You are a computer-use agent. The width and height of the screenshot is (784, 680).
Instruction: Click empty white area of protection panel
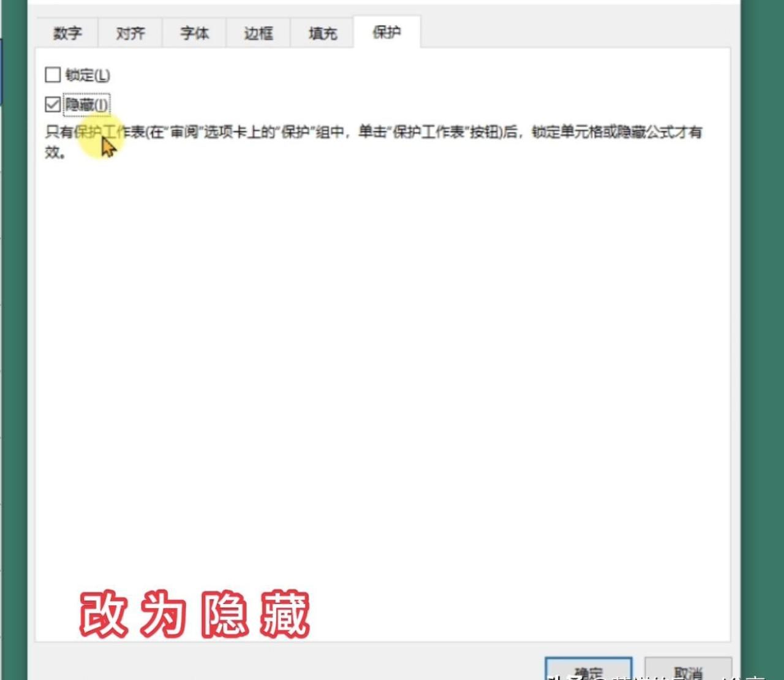pyautogui.click(x=383, y=368)
